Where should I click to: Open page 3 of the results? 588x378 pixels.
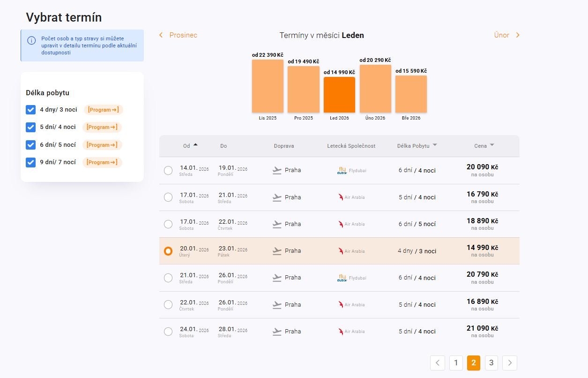click(x=491, y=363)
